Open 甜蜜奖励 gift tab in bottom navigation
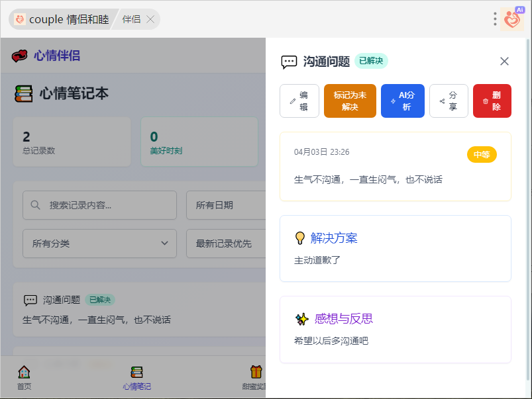532x399 pixels. (254, 378)
